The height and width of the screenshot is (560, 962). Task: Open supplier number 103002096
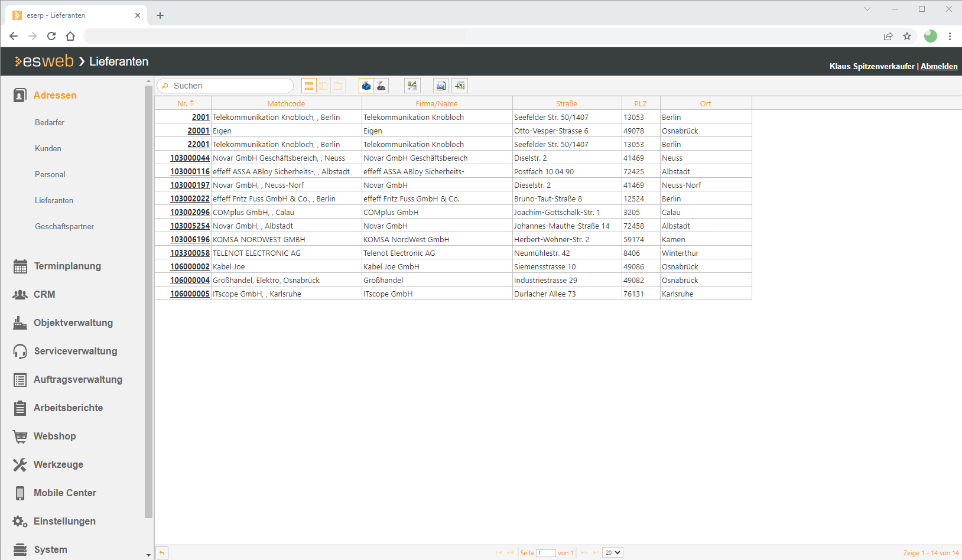(x=190, y=212)
